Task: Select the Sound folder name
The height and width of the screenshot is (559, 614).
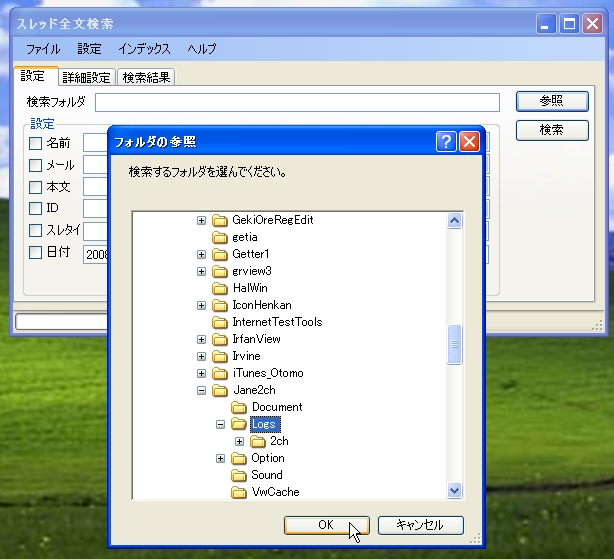Action: pos(267,475)
